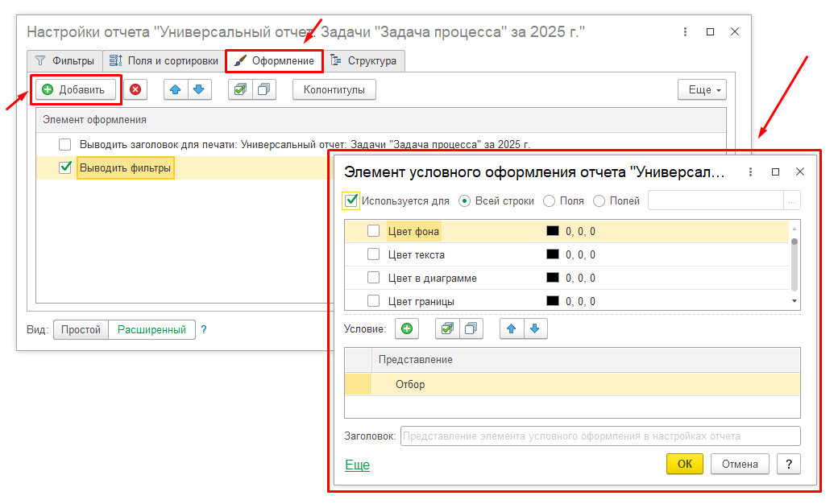Enable 'Цвет в диаграмме' checkbox
The image size is (838, 504).
[x=374, y=278]
